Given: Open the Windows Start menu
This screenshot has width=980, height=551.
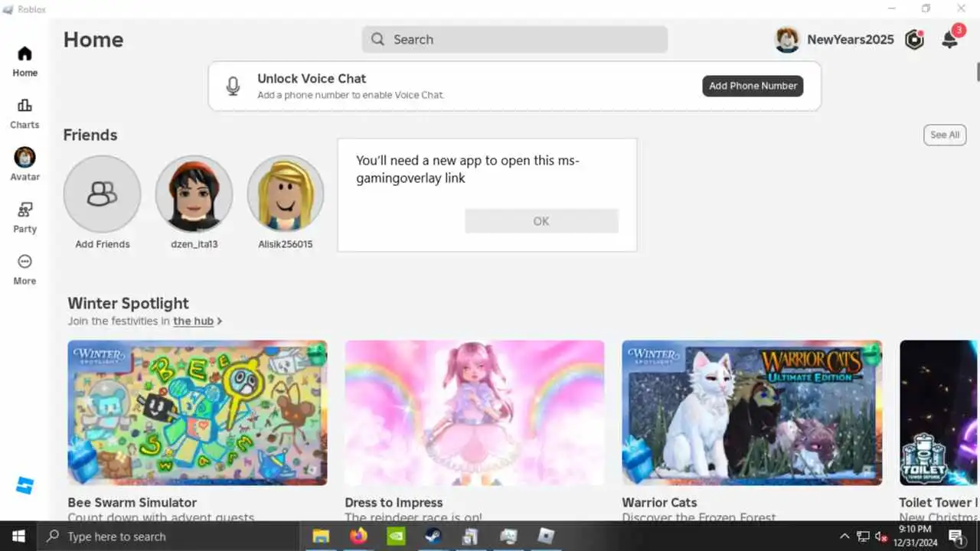Looking at the screenshot, I should [x=18, y=536].
